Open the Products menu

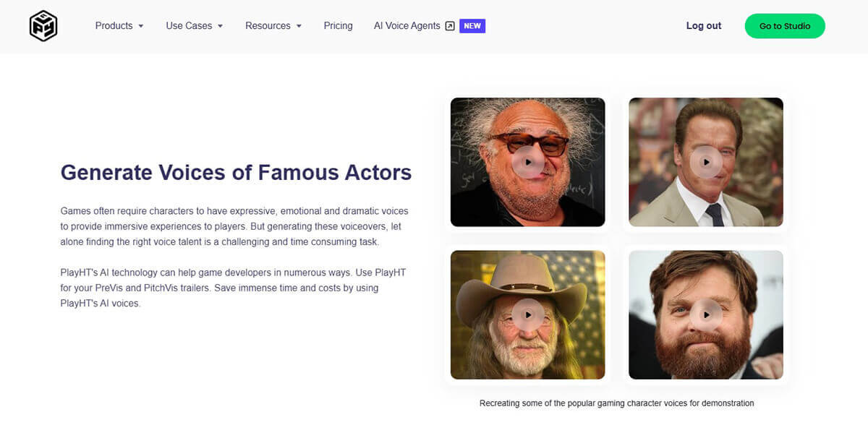(x=114, y=26)
